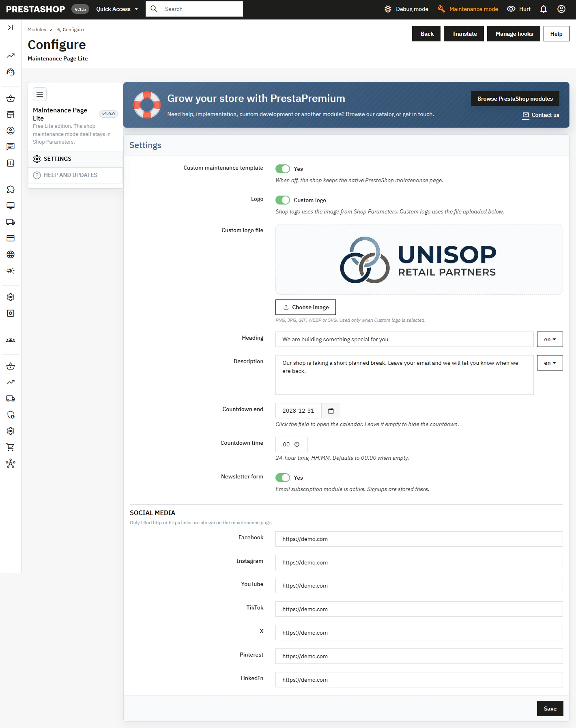
Task: Open the notifications bell icon
Action: click(x=544, y=9)
